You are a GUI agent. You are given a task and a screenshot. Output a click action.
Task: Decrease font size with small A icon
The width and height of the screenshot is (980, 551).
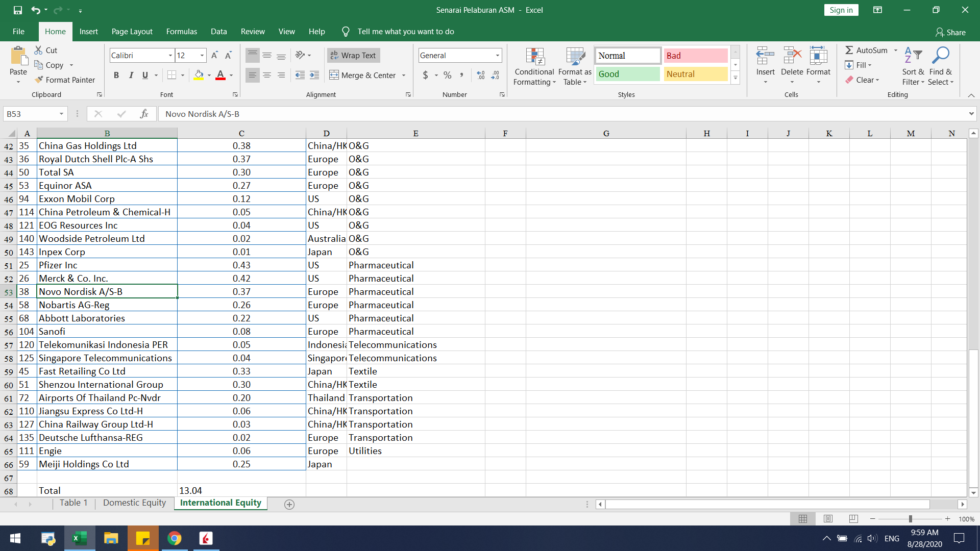click(228, 55)
